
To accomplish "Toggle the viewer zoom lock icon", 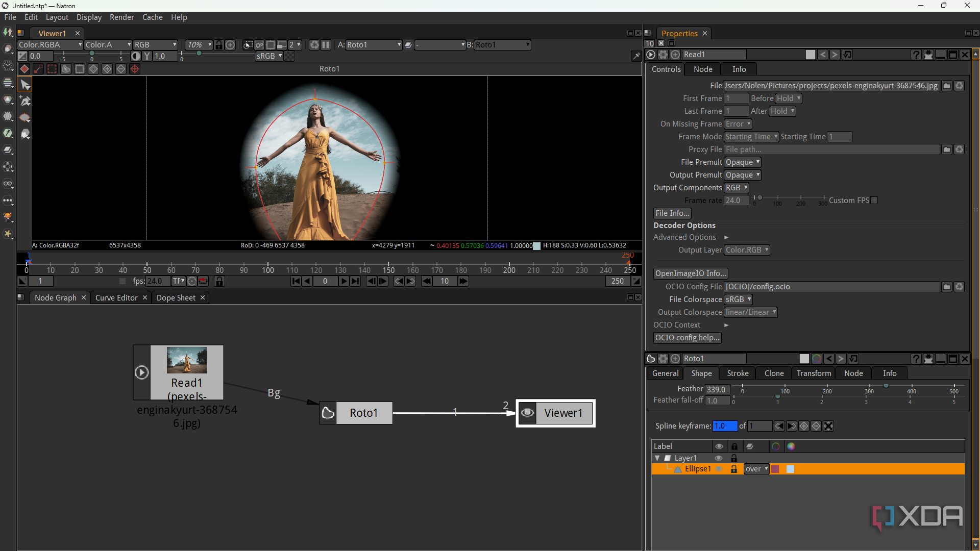I will (x=219, y=45).
